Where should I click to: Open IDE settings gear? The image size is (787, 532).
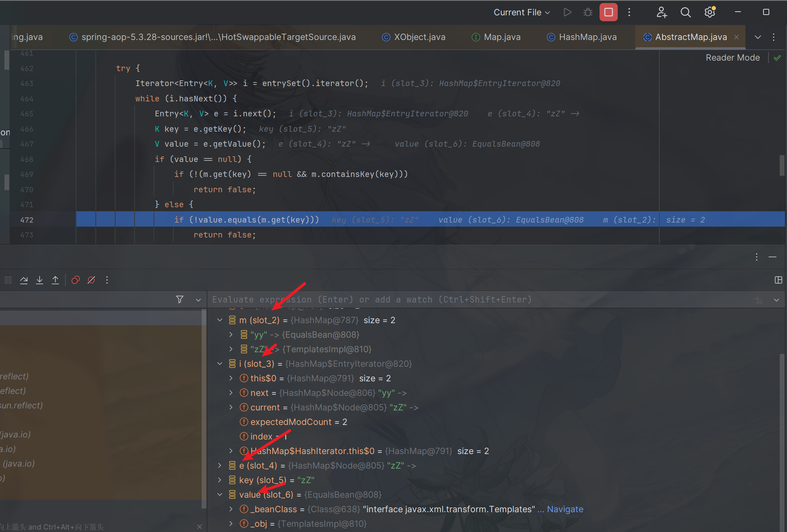point(710,12)
